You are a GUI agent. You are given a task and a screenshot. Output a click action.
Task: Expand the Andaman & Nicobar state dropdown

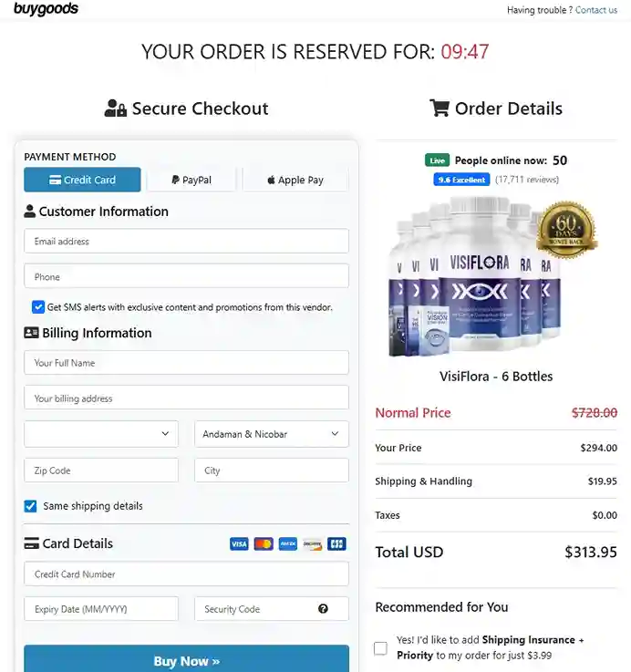272,434
